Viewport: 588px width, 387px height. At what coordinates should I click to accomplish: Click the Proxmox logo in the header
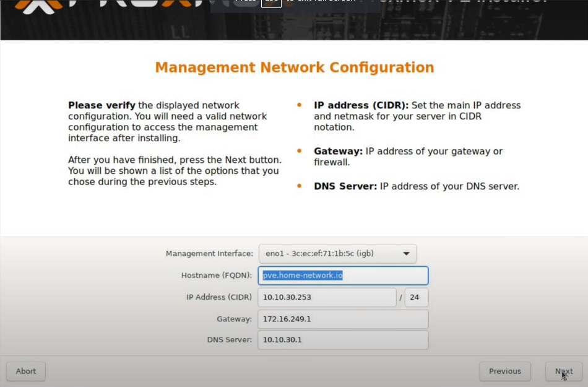(x=38, y=6)
